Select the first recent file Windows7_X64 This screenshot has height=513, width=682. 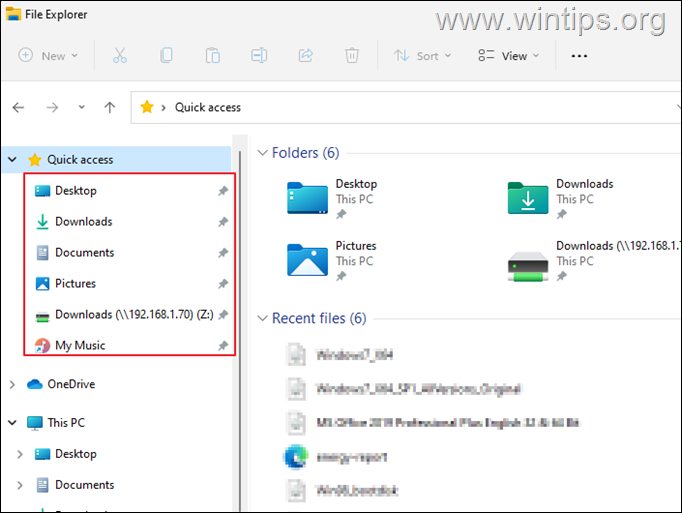[340, 355]
